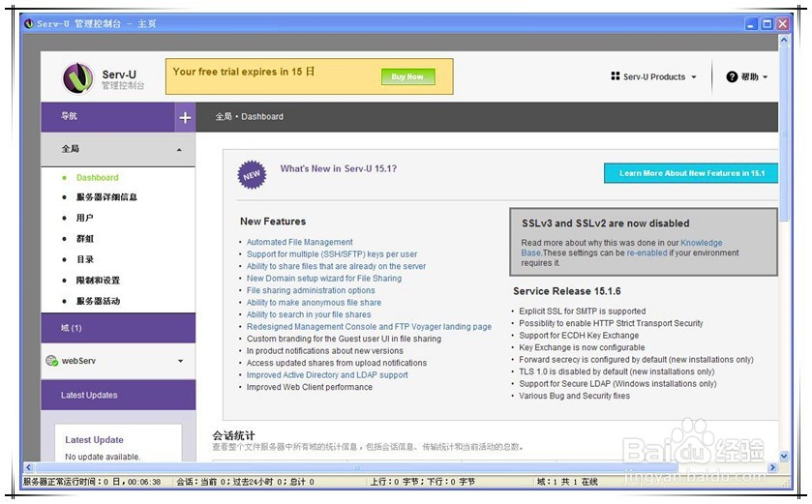The height and width of the screenshot is (504, 812).
Task: Click the Serv-U logo icon
Action: click(77, 77)
